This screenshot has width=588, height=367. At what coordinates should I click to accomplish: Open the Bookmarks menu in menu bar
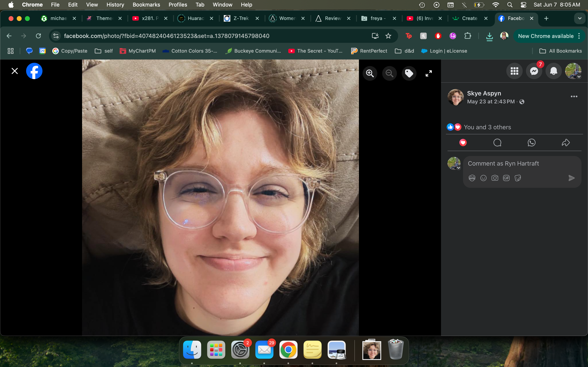(146, 5)
